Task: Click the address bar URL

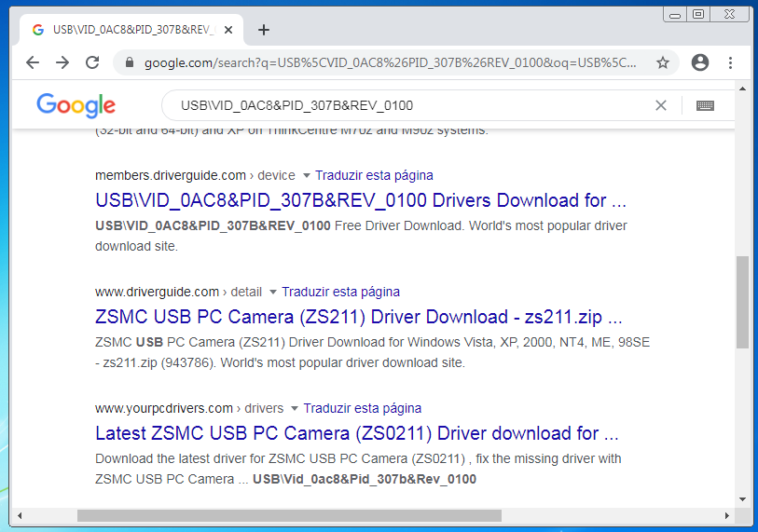Action: click(x=390, y=62)
